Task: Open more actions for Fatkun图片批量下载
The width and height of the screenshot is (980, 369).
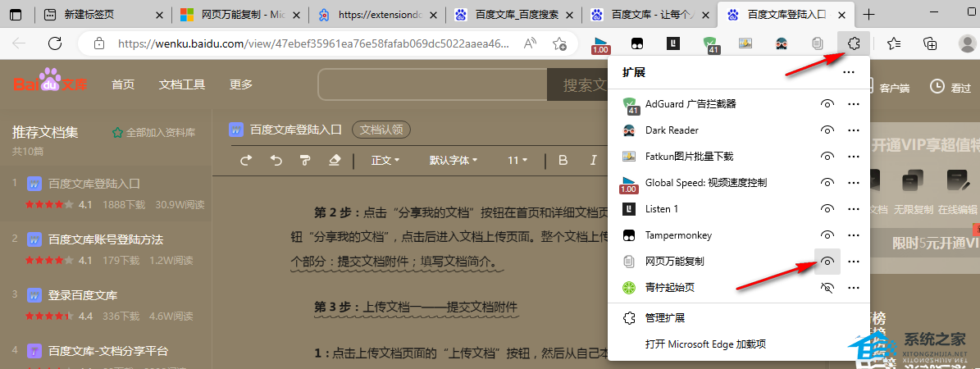Action: (853, 157)
